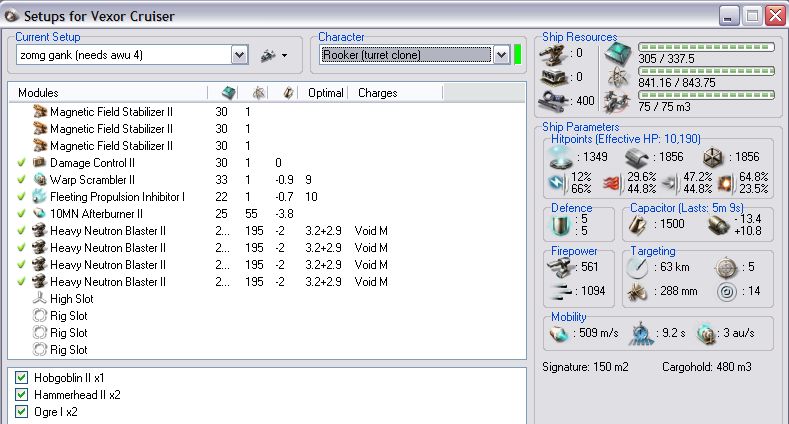789x424 pixels.
Task: Click the Fleeting Propulsion Inhibitor I icon
Action: [40, 196]
